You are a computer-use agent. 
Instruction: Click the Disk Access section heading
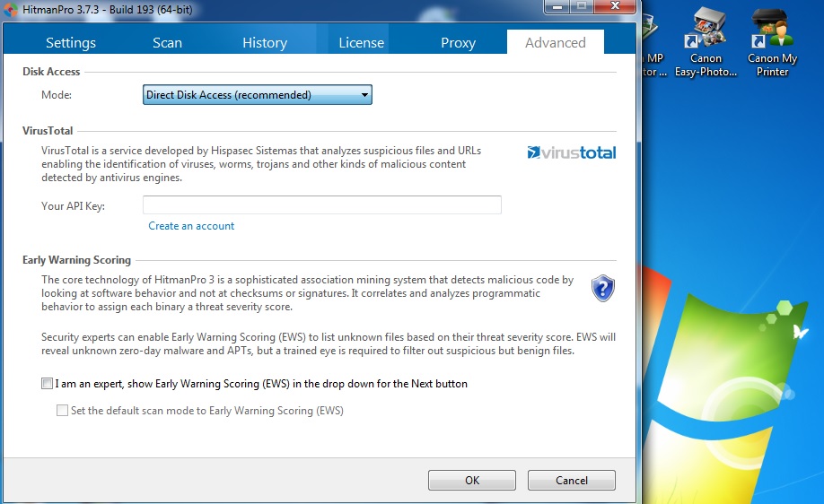coord(51,72)
